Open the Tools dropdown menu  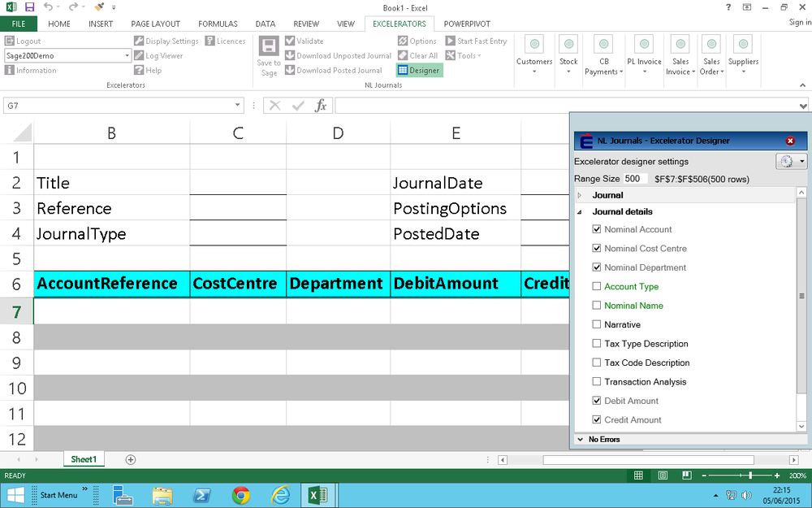click(x=464, y=55)
